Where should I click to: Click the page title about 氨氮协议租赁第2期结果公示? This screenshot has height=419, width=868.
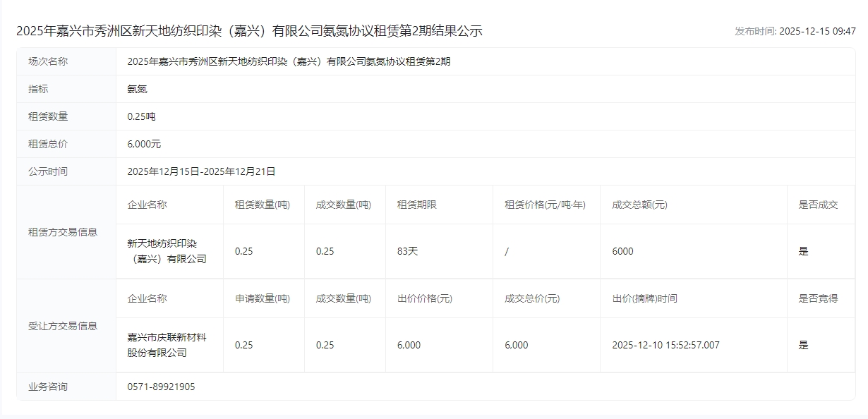pos(249,31)
